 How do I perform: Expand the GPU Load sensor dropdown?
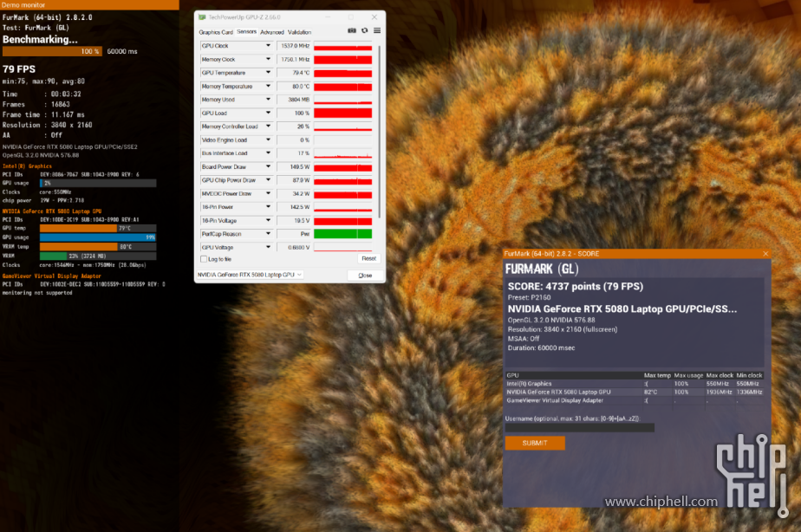tap(268, 113)
